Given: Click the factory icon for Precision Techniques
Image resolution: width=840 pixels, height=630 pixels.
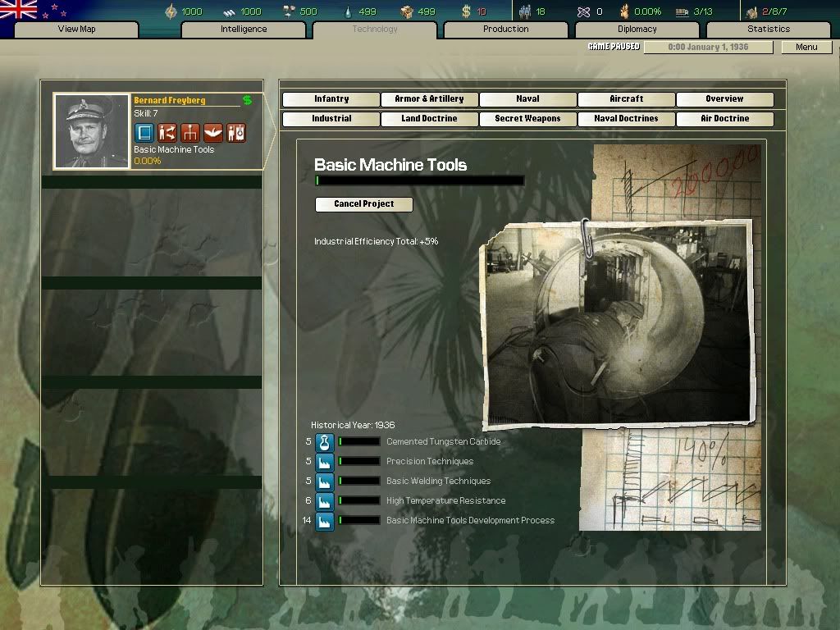Looking at the screenshot, I should [x=324, y=463].
